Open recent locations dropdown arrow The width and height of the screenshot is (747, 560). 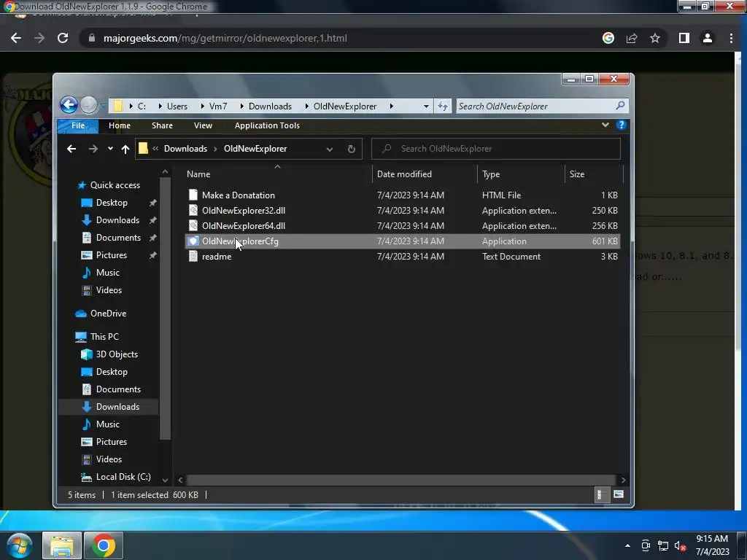pyautogui.click(x=110, y=149)
